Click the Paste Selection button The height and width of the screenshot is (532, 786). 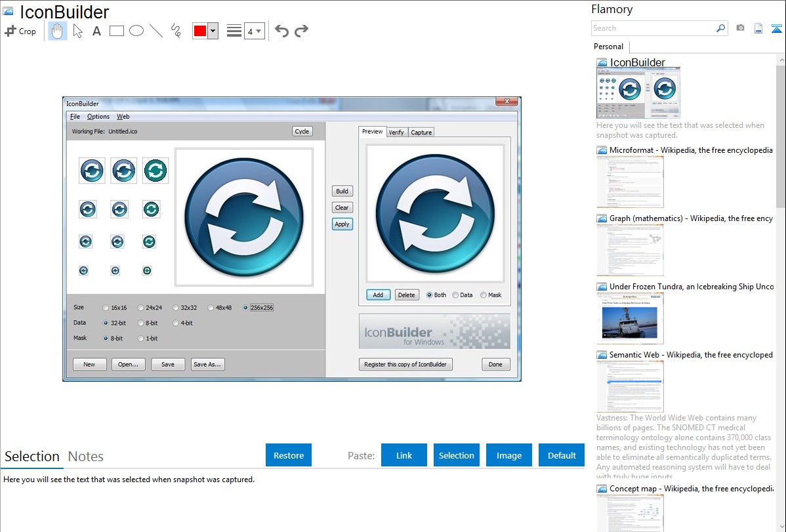(x=456, y=455)
